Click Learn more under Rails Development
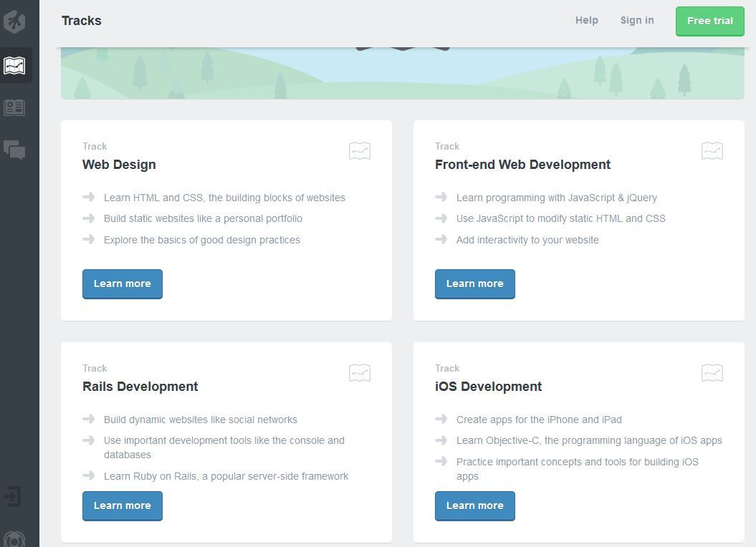The height and width of the screenshot is (547, 756). point(123,505)
